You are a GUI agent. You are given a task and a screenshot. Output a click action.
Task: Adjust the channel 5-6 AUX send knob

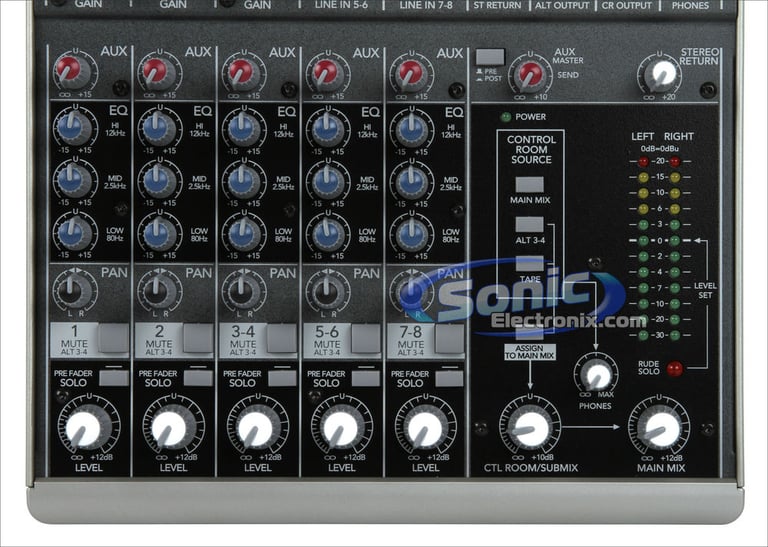326,74
